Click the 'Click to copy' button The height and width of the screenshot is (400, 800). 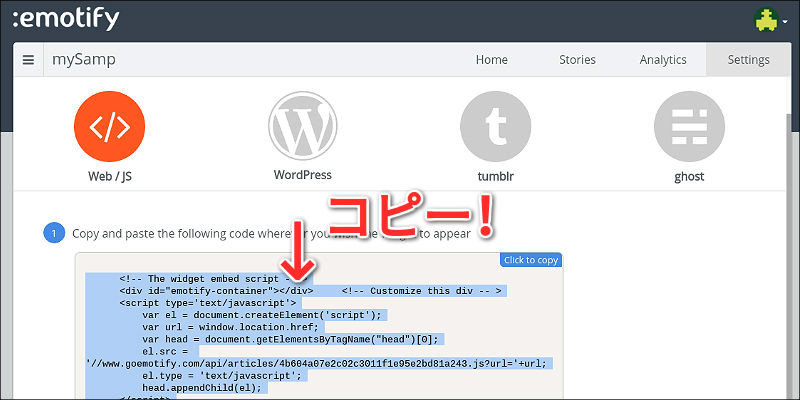(x=531, y=260)
